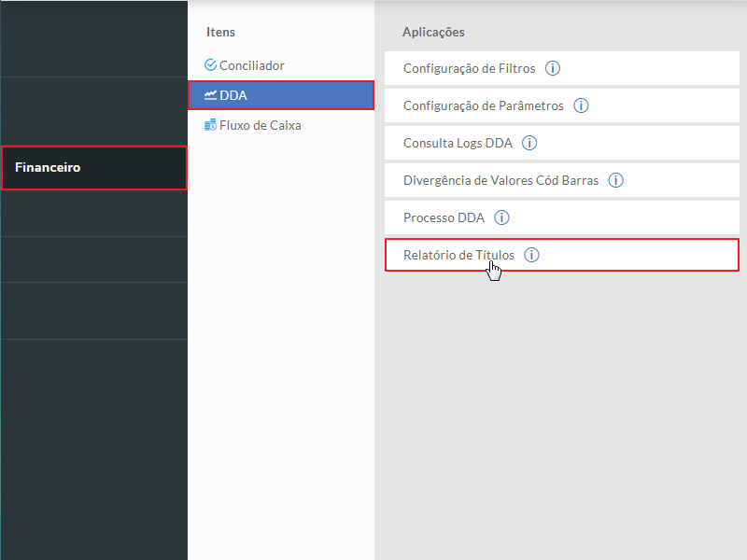
Task: Click the Processo DDA info icon
Action: 501,217
